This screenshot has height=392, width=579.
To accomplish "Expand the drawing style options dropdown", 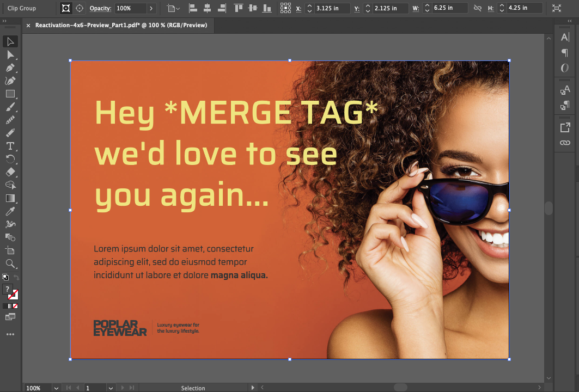I will tap(178, 8).
